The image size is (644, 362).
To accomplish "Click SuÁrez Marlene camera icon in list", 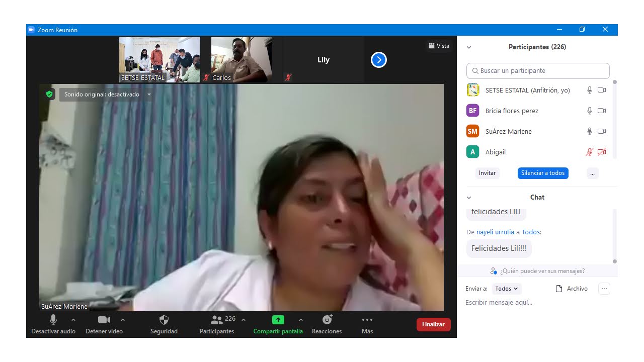I will click(602, 131).
